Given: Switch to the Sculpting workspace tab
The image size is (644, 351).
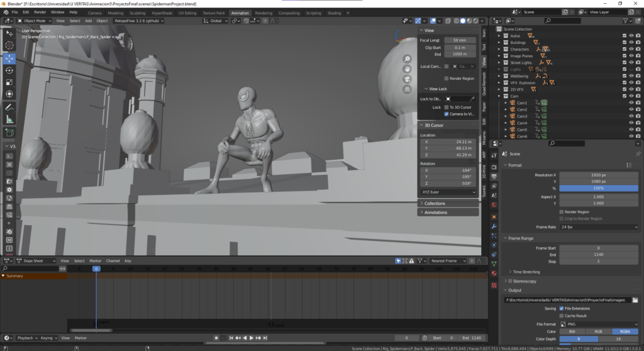Looking at the screenshot, I should (x=137, y=13).
